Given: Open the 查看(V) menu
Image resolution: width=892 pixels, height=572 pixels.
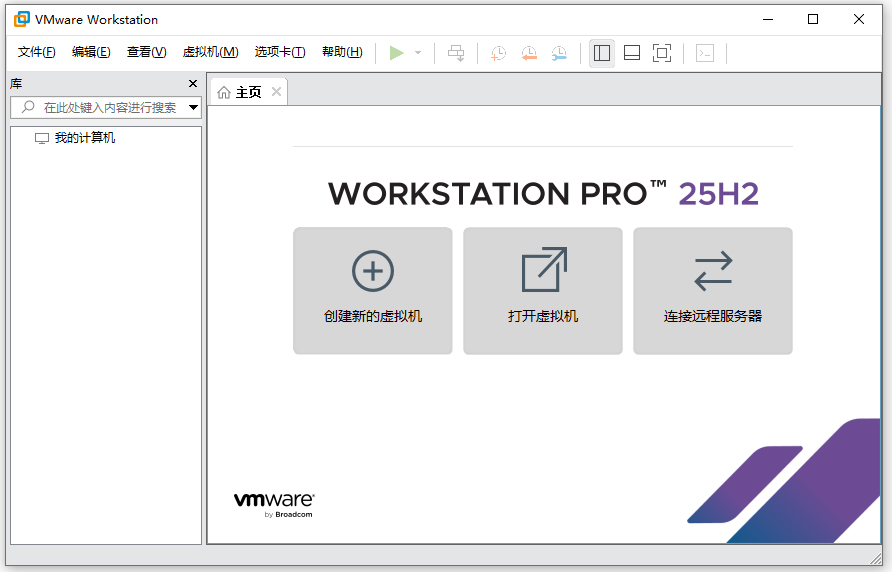Looking at the screenshot, I should point(146,52).
